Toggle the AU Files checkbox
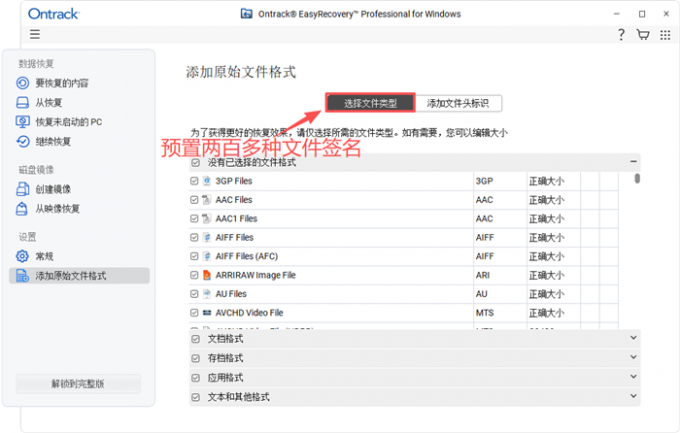Image resolution: width=680 pixels, height=433 pixels. pyautogui.click(x=194, y=294)
